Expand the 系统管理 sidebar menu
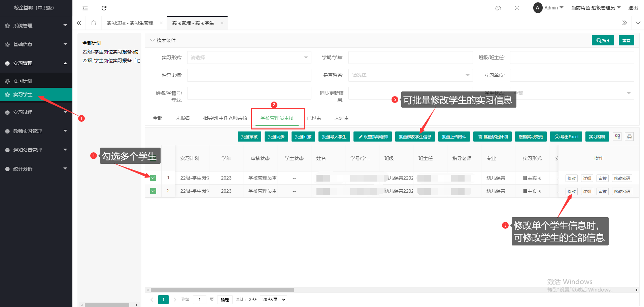This screenshot has width=644, height=307. [x=36, y=26]
